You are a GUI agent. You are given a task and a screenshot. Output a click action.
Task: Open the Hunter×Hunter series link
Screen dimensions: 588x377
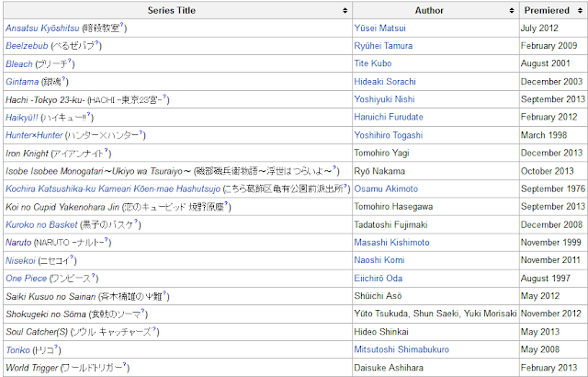[x=34, y=135]
